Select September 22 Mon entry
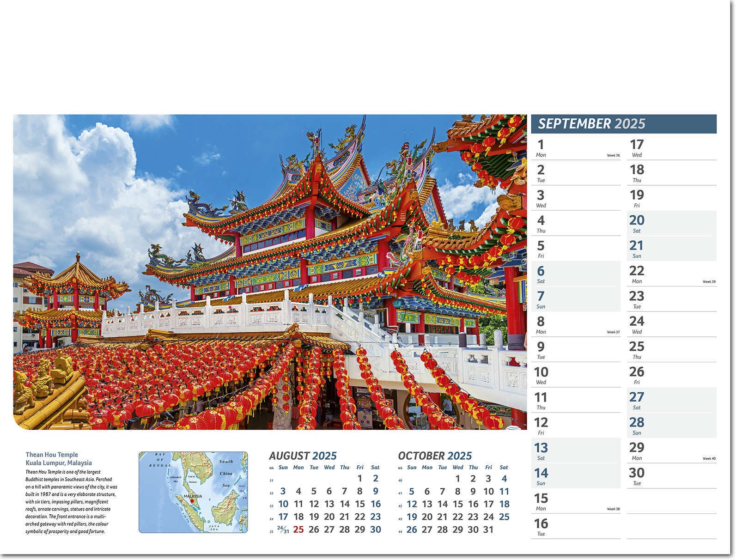This screenshot has height=560, width=736. pyautogui.click(x=672, y=274)
